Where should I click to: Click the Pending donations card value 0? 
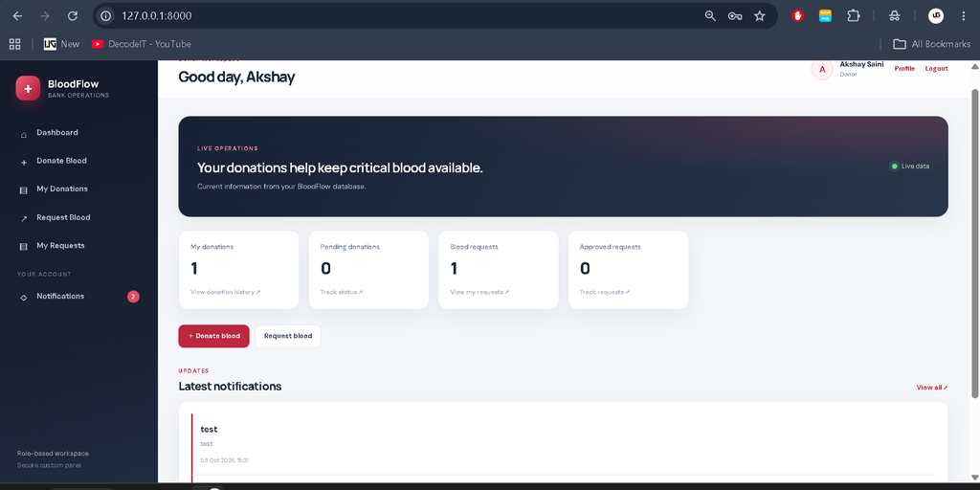(325, 269)
